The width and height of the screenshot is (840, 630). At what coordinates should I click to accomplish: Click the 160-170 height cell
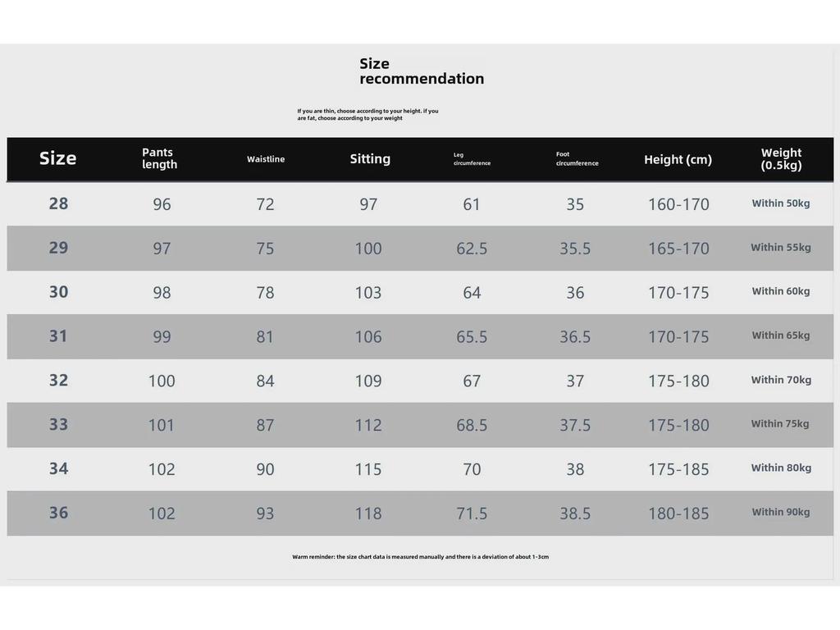[678, 204]
